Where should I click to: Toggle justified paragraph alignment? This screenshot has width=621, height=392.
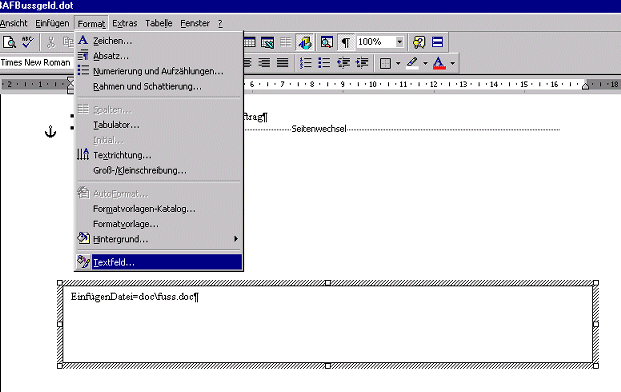pos(282,63)
